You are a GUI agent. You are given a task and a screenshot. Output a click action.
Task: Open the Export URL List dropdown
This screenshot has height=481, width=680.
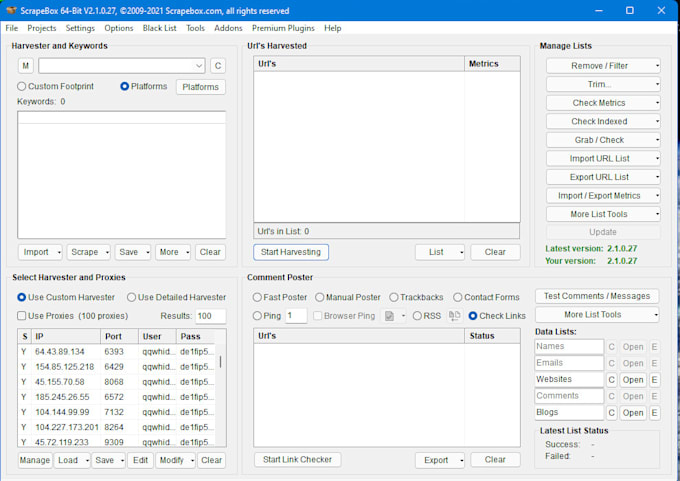tap(657, 177)
